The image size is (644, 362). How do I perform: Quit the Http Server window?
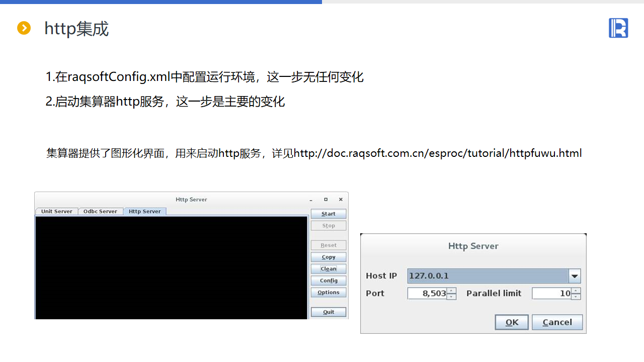[329, 312]
